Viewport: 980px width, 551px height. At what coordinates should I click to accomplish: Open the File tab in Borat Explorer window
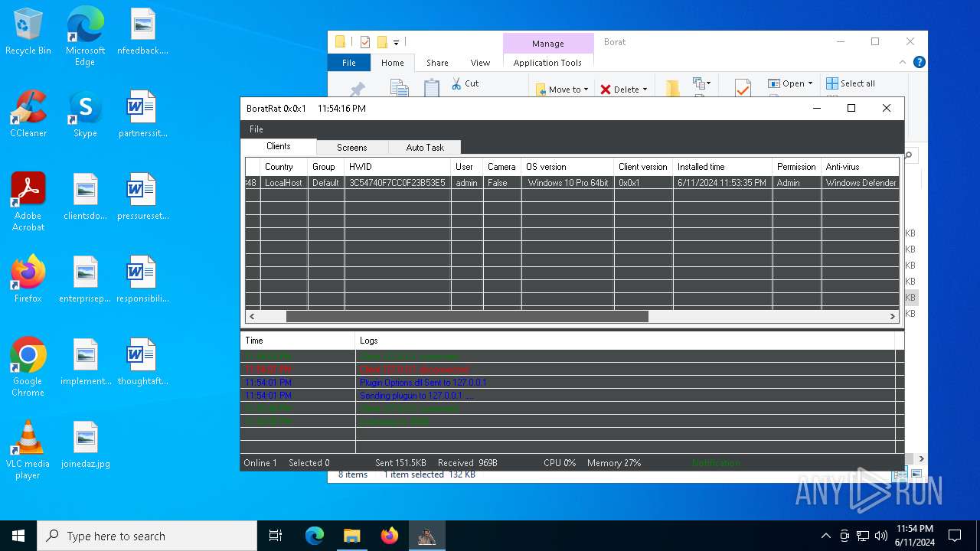[348, 63]
